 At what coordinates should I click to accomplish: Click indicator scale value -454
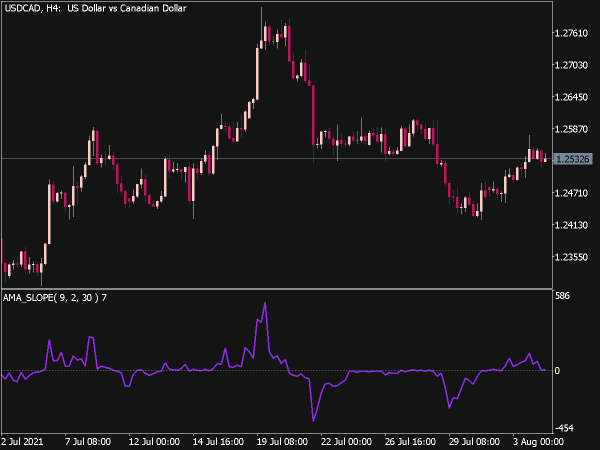coord(564,428)
